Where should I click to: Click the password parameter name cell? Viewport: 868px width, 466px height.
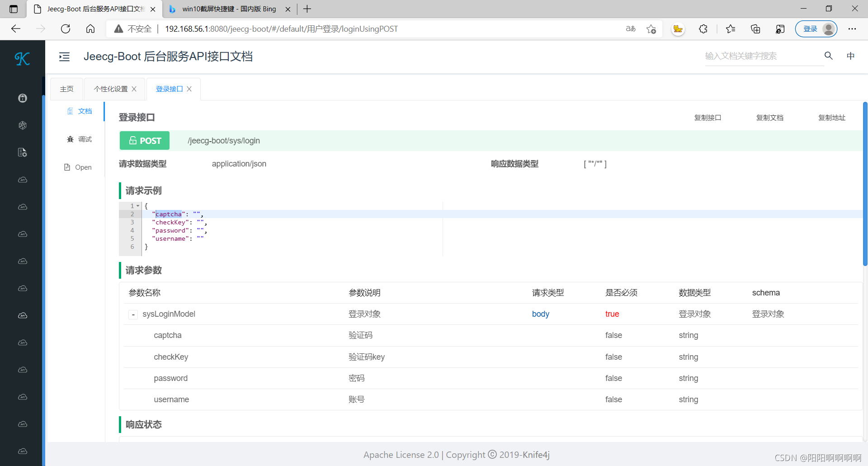pyautogui.click(x=170, y=378)
